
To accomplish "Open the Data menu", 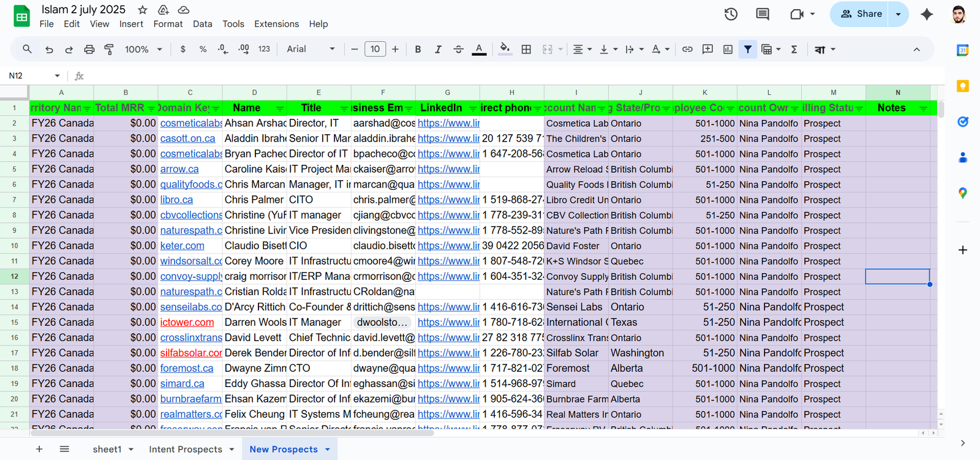I will click(202, 24).
